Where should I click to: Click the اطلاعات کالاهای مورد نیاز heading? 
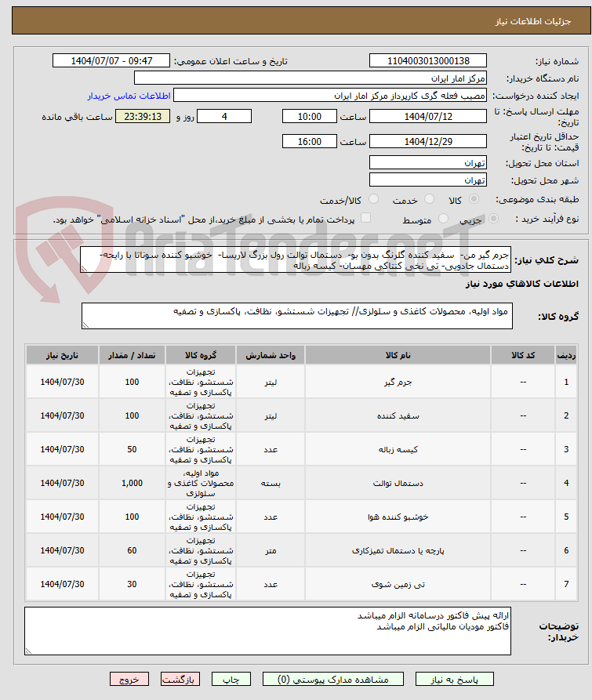pyautogui.click(x=522, y=284)
